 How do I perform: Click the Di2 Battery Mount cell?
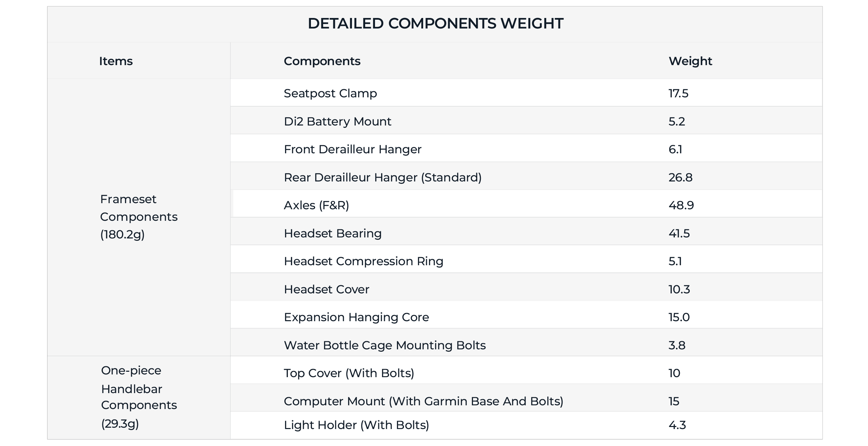tap(337, 121)
